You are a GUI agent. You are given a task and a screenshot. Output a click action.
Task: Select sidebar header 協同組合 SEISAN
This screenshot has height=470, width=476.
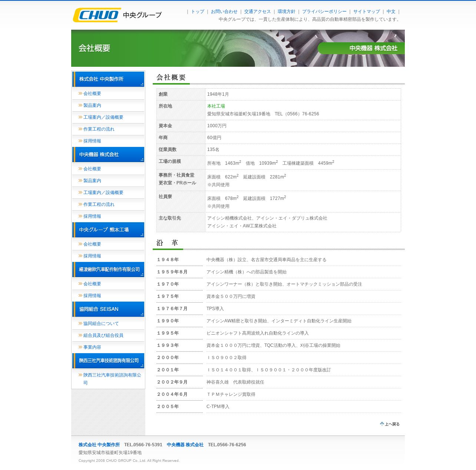[x=108, y=309]
